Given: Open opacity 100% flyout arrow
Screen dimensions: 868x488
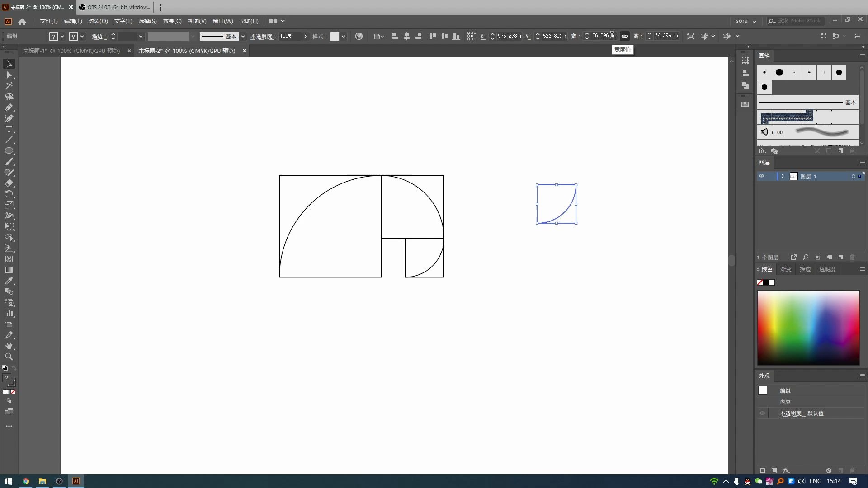Looking at the screenshot, I should tap(305, 36).
